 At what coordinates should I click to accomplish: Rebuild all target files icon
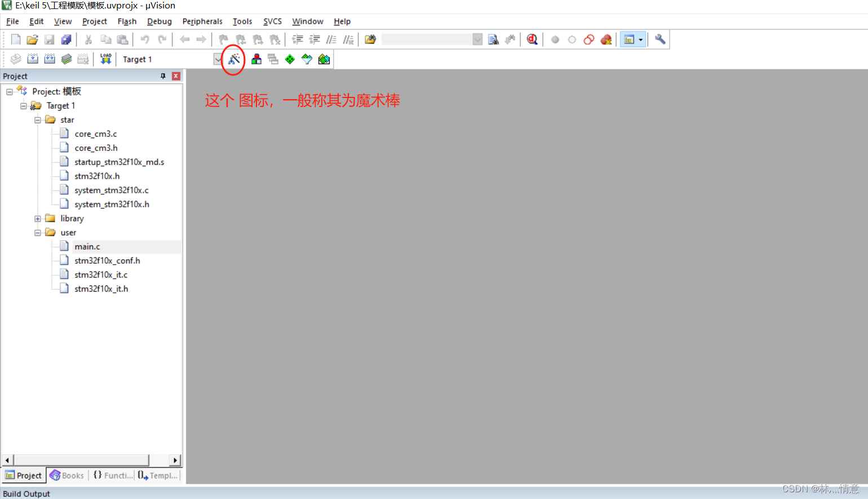pyautogui.click(x=50, y=59)
